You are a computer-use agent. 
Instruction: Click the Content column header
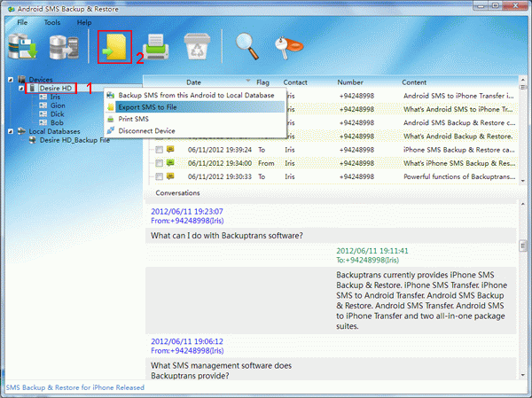414,82
